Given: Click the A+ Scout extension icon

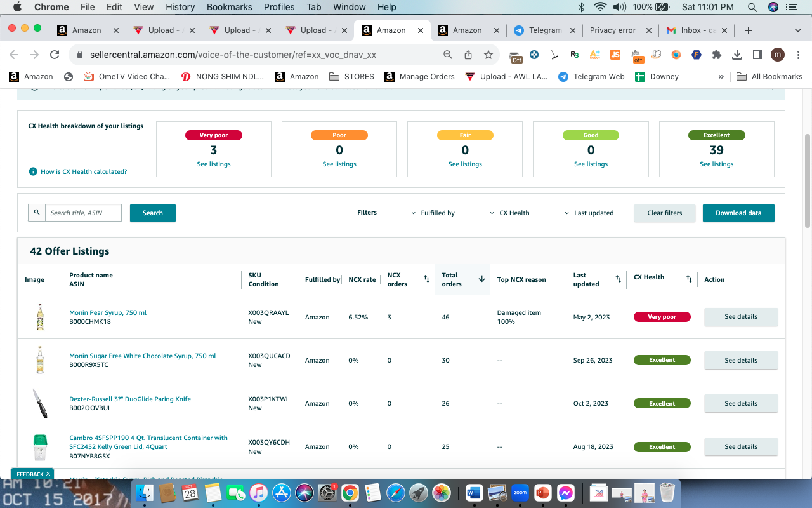Looking at the screenshot, I should (x=594, y=55).
